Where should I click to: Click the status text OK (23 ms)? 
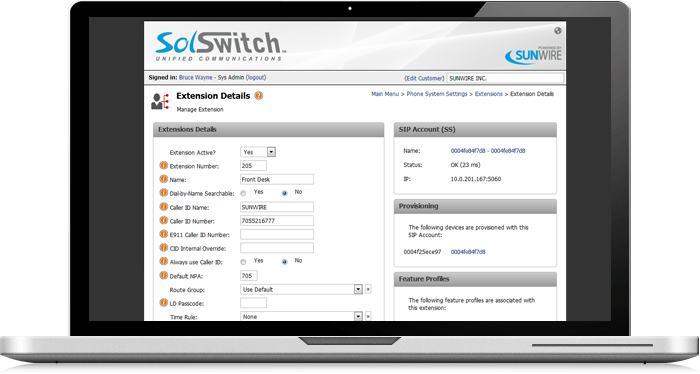click(x=465, y=165)
